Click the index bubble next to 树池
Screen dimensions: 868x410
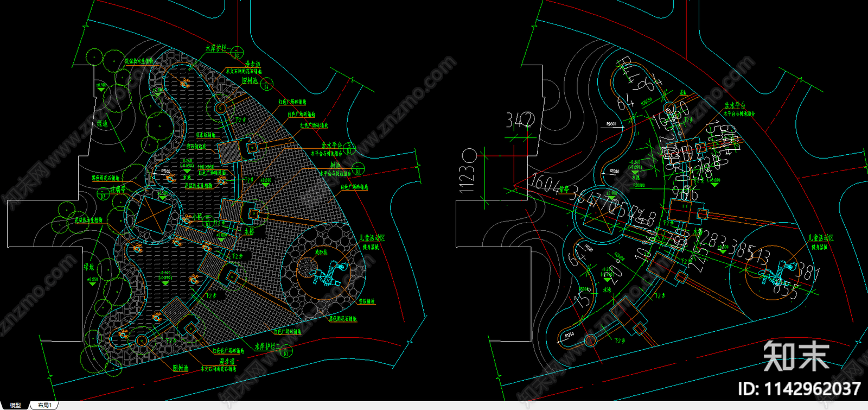[x=359, y=168]
